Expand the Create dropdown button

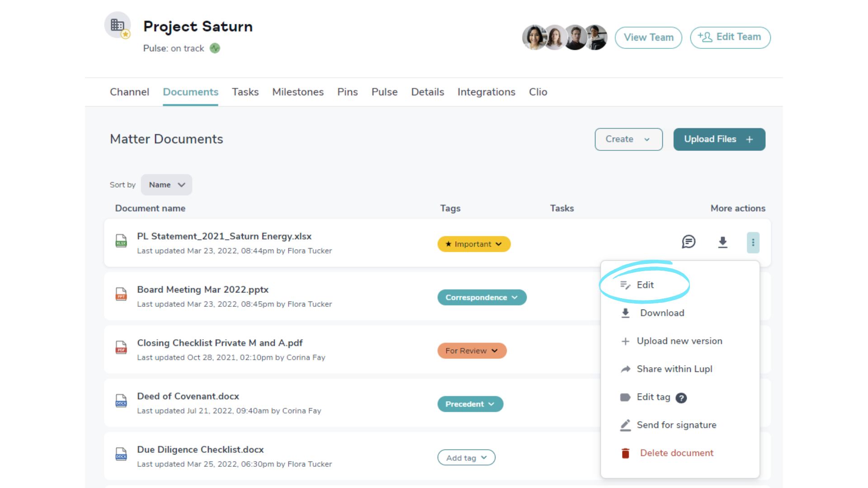tap(628, 139)
